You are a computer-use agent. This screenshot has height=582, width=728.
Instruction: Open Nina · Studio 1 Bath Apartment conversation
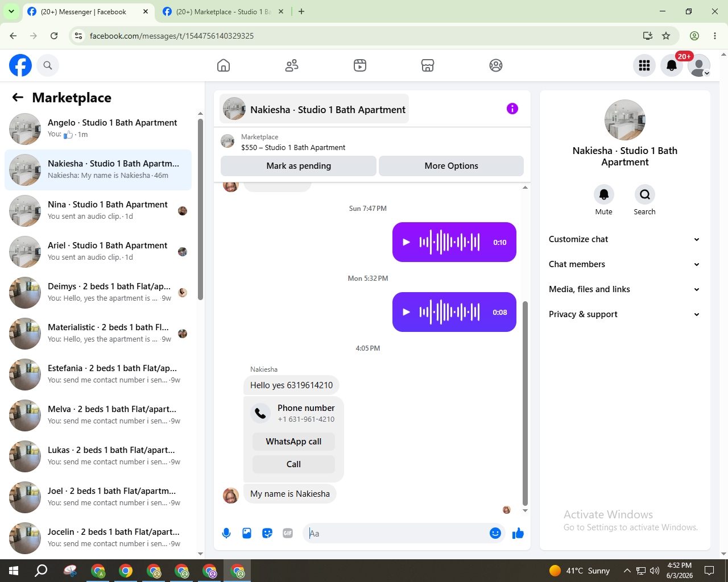pyautogui.click(x=98, y=211)
